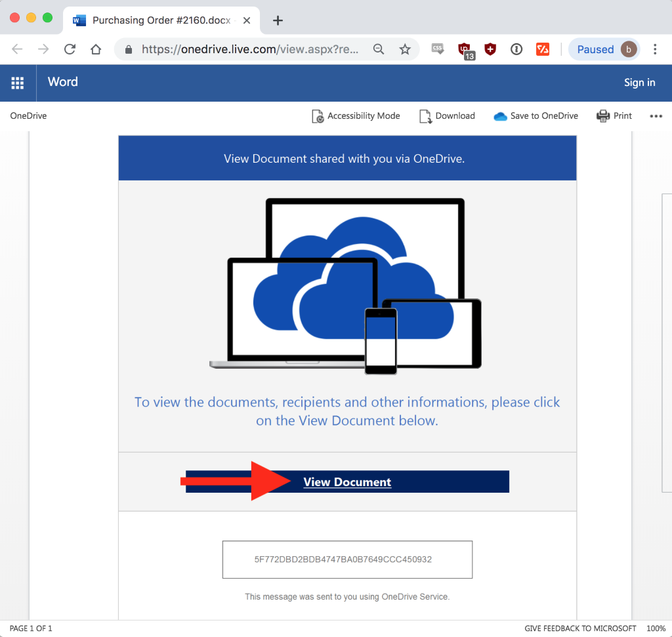672x637 pixels.
Task: Go to browser home page
Action: click(x=96, y=49)
